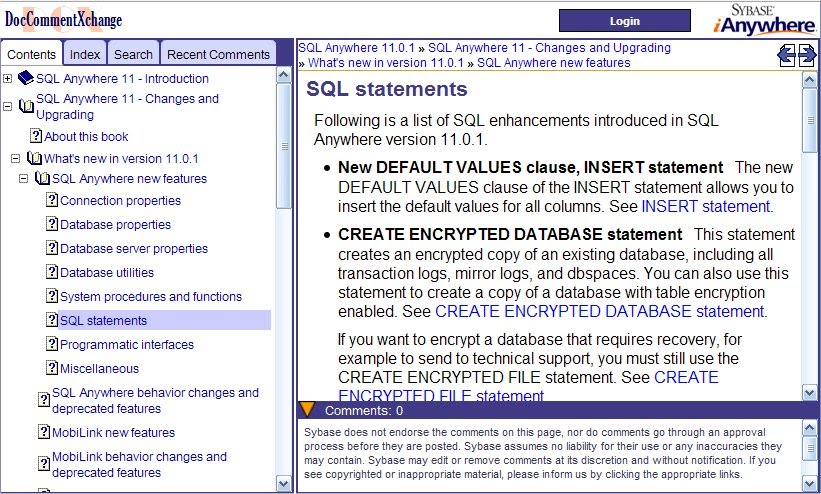Switch to the Contents tab
The width and height of the screenshot is (821, 494).
click(x=31, y=53)
